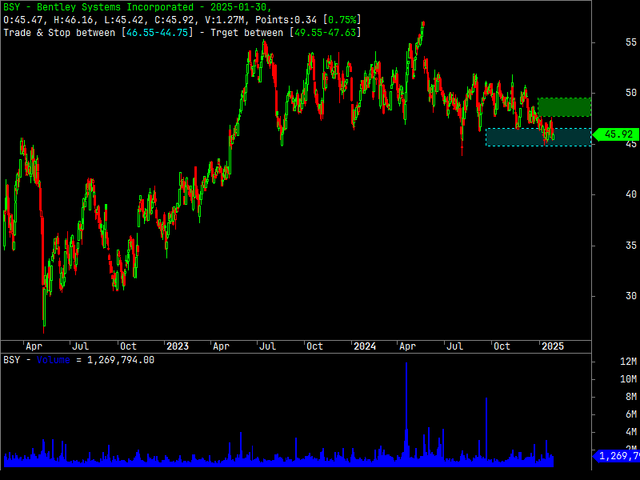Click the 12M volume axis label

pos(628,362)
